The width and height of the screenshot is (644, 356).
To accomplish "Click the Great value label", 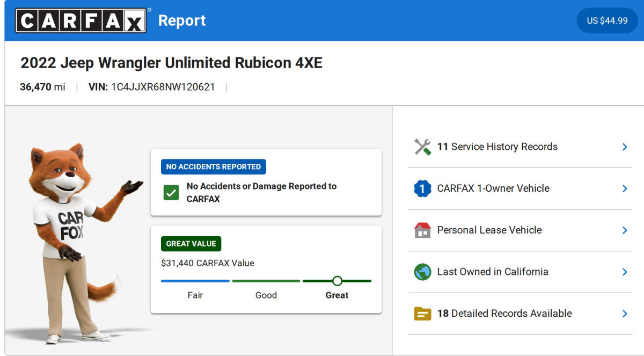I will click(x=337, y=295).
